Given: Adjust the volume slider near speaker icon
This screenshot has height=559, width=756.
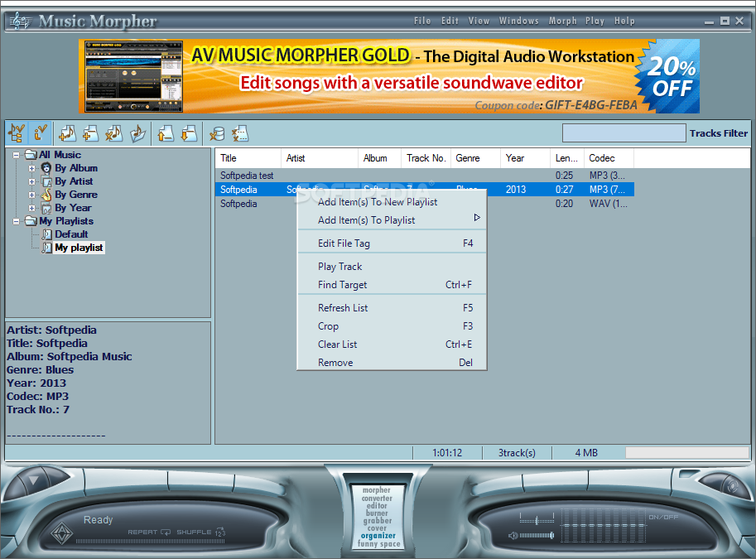Looking at the screenshot, I should 537,535.
